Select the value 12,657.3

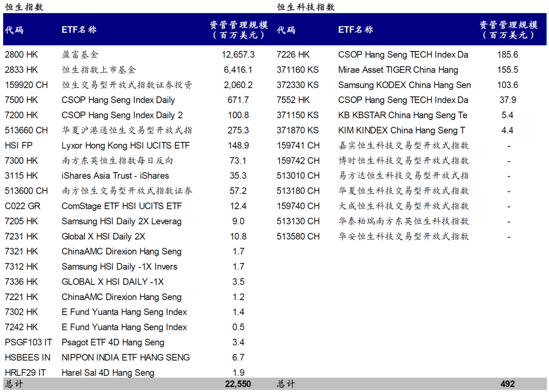click(238, 54)
